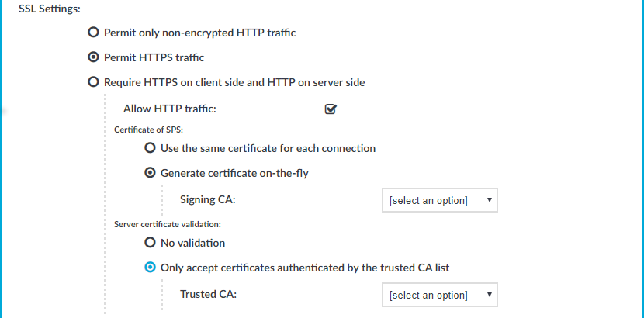Click the arrow icon in Signing CA selector
Viewport: 644px width, 318px height.
489,200
